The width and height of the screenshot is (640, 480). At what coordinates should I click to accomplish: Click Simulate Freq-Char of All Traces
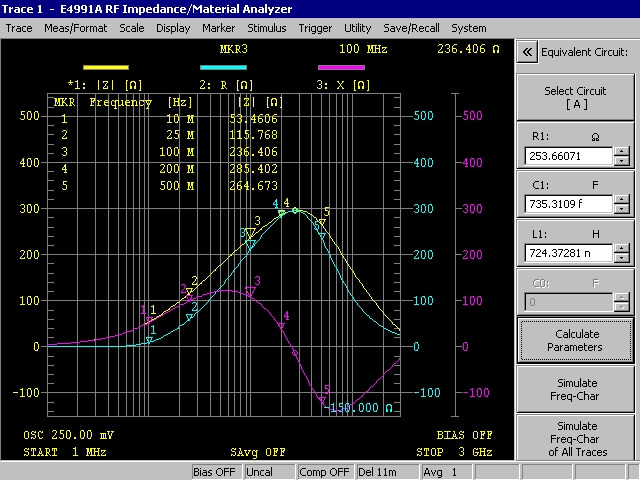click(575, 438)
